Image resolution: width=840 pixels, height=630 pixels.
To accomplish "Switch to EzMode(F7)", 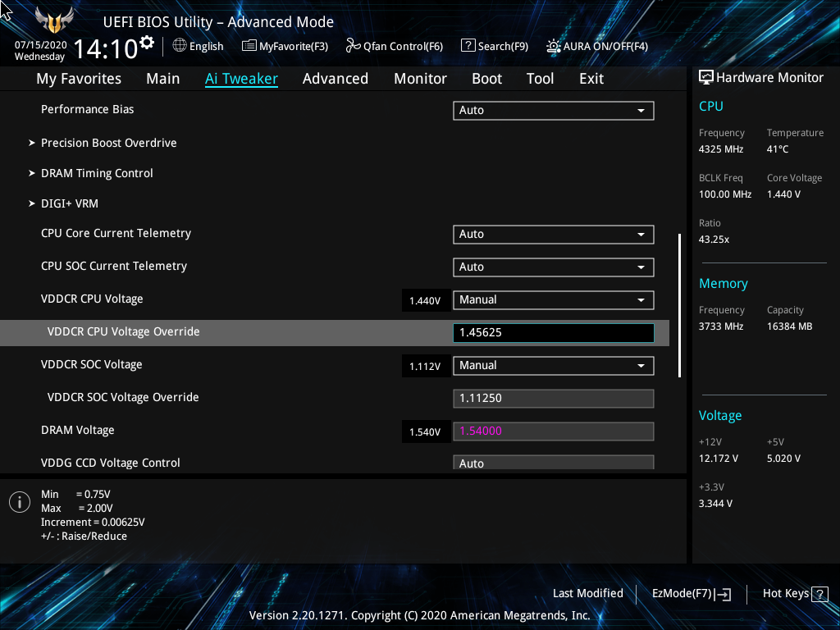I will coord(691,594).
